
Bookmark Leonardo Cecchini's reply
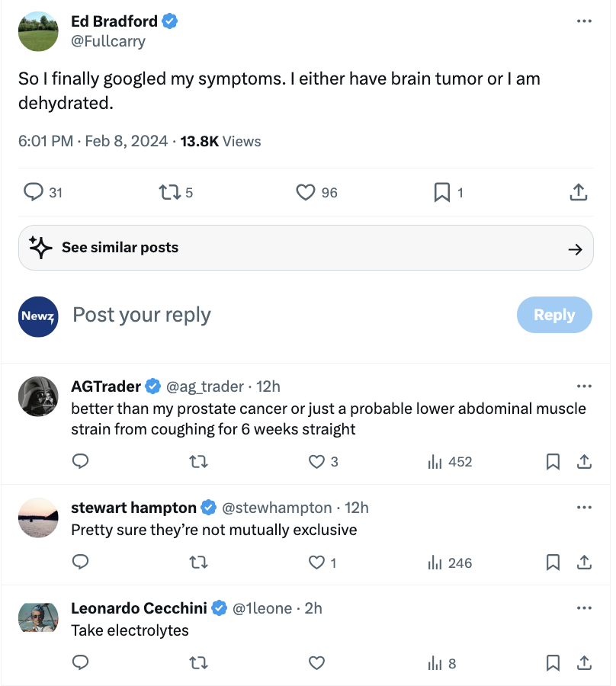(x=553, y=663)
